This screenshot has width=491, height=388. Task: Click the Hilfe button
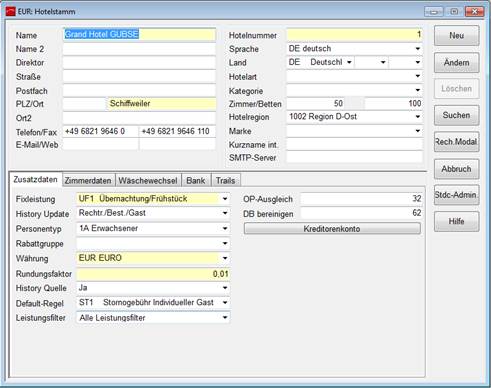click(456, 221)
